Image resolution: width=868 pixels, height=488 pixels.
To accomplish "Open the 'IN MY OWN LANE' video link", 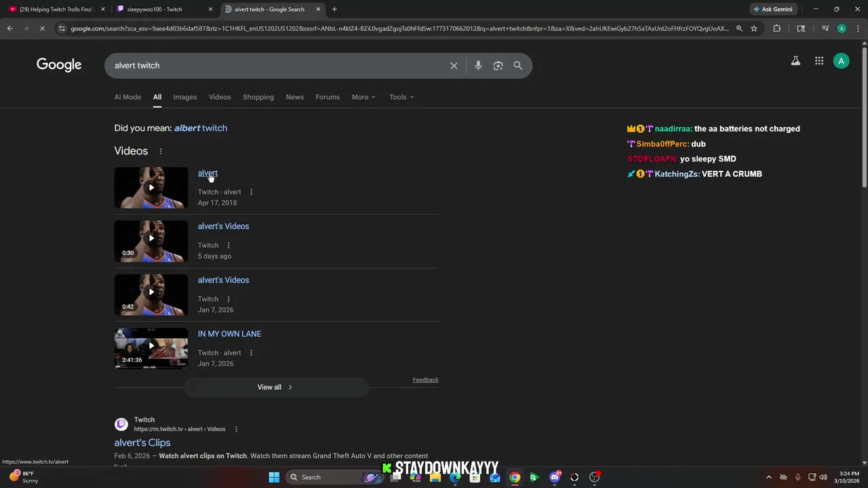I will (x=229, y=334).
